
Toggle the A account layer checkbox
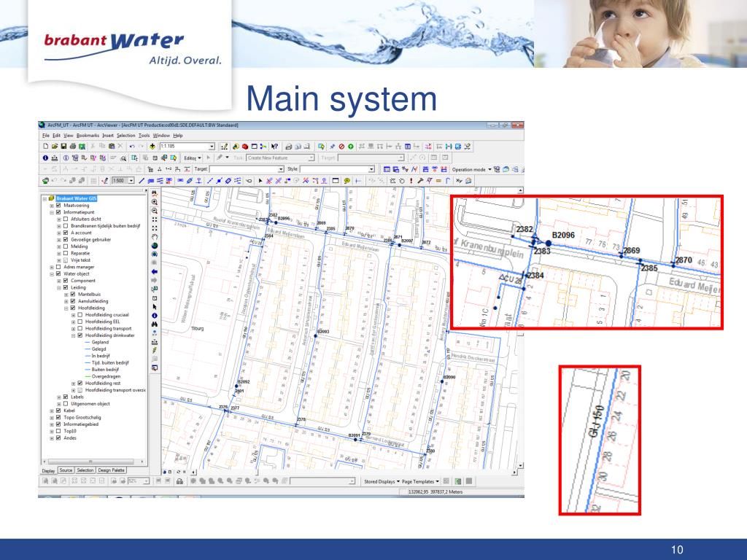coord(66,233)
